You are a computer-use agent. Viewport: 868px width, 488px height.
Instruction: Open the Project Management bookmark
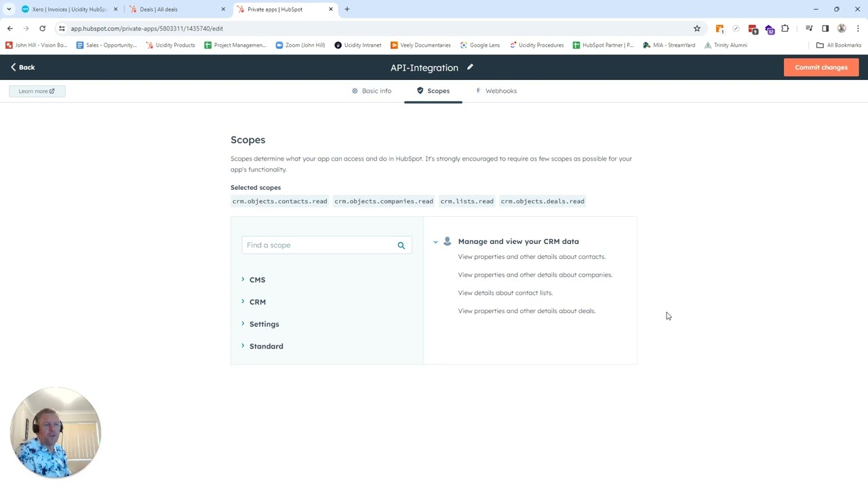pos(235,45)
